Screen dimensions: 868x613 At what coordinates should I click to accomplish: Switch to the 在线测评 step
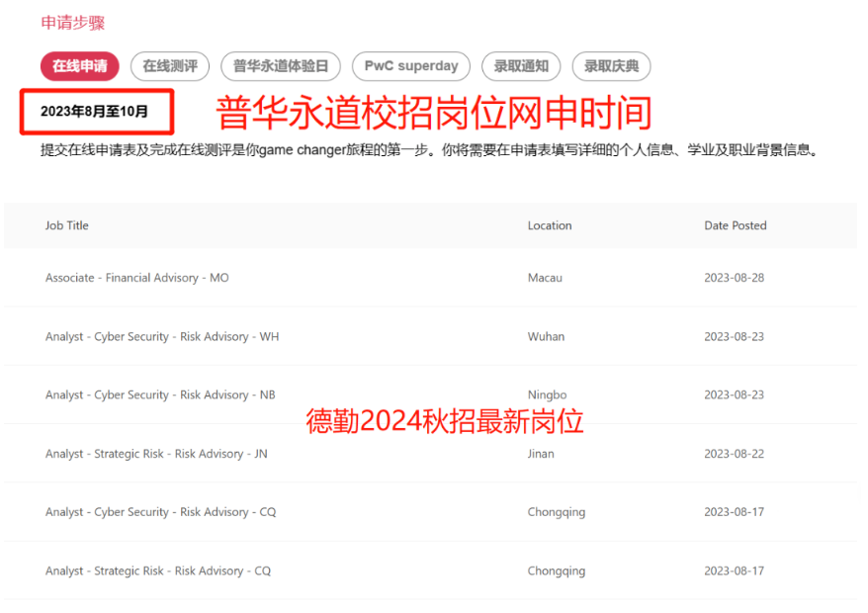tap(170, 66)
